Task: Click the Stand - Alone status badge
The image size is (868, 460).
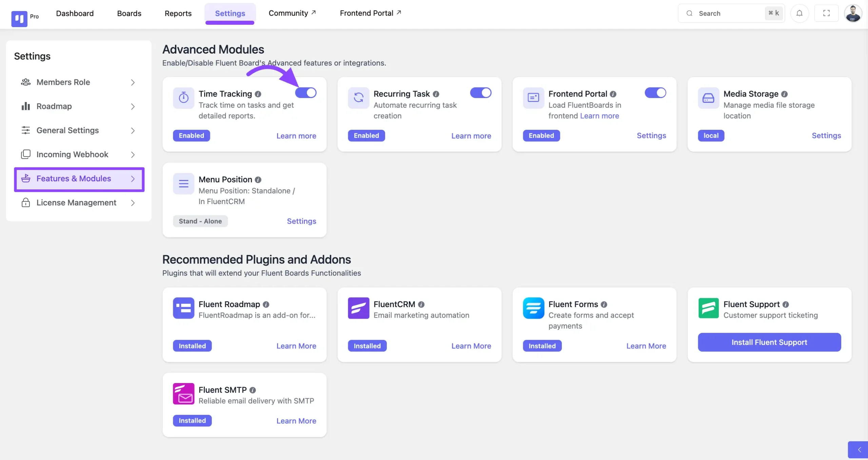Action: coord(200,221)
